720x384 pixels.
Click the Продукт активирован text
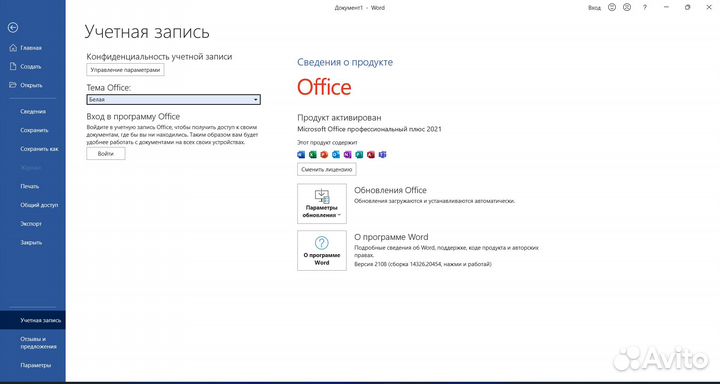(x=339, y=118)
